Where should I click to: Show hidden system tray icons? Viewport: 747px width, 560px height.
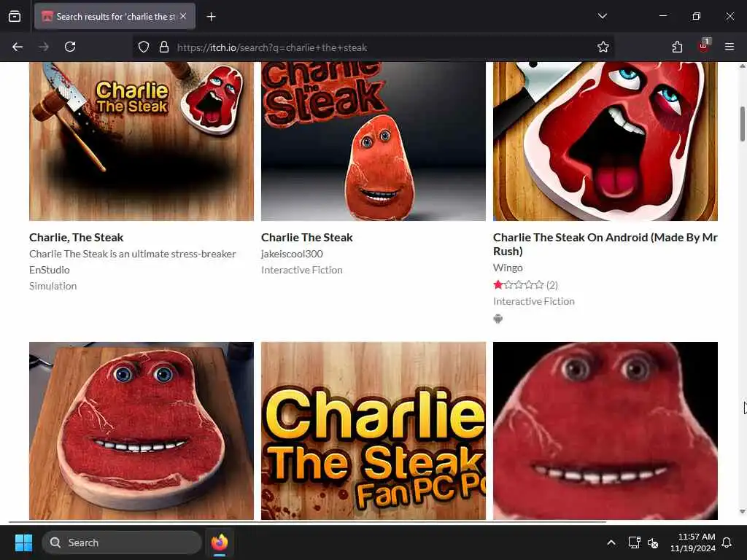click(611, 542)
